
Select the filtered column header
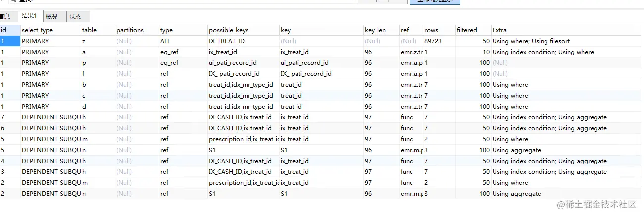coord(473,30)
